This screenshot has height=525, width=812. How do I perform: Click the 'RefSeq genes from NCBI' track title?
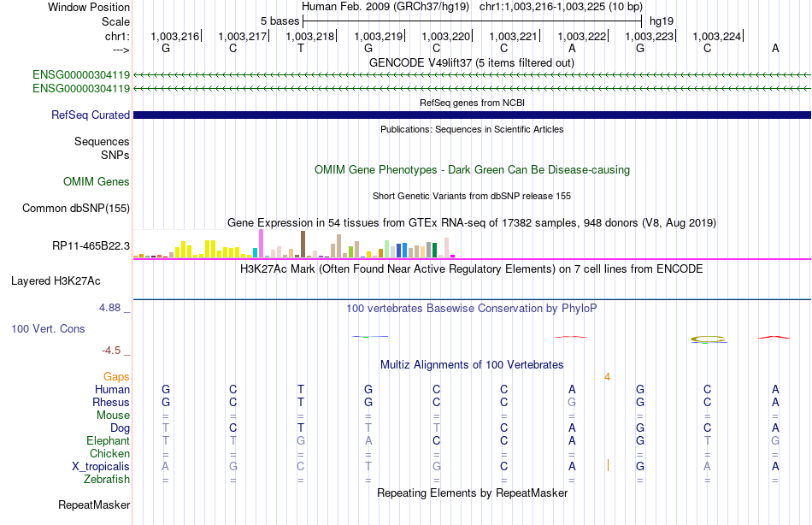(472, 103)
